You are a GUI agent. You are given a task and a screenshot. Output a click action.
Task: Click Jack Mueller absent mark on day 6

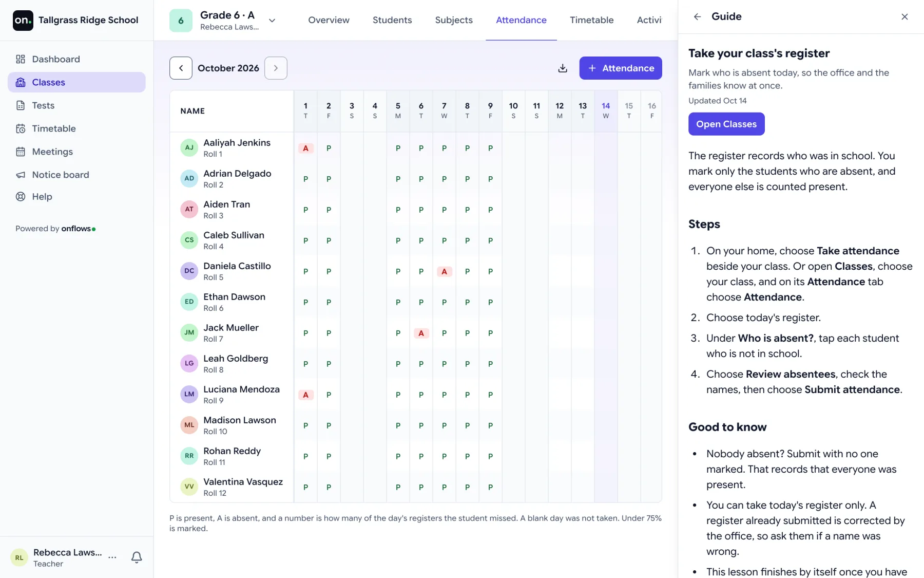coord(421,333)
